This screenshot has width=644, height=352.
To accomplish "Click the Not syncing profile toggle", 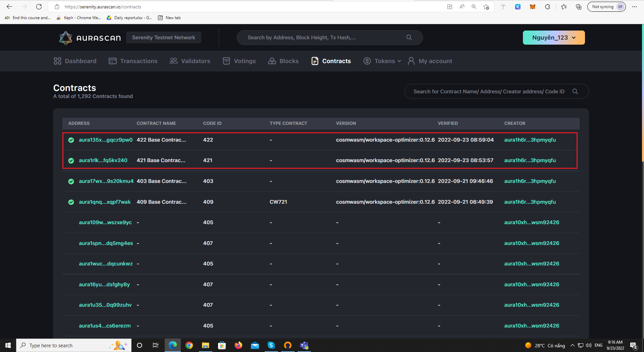I will 606,6.
